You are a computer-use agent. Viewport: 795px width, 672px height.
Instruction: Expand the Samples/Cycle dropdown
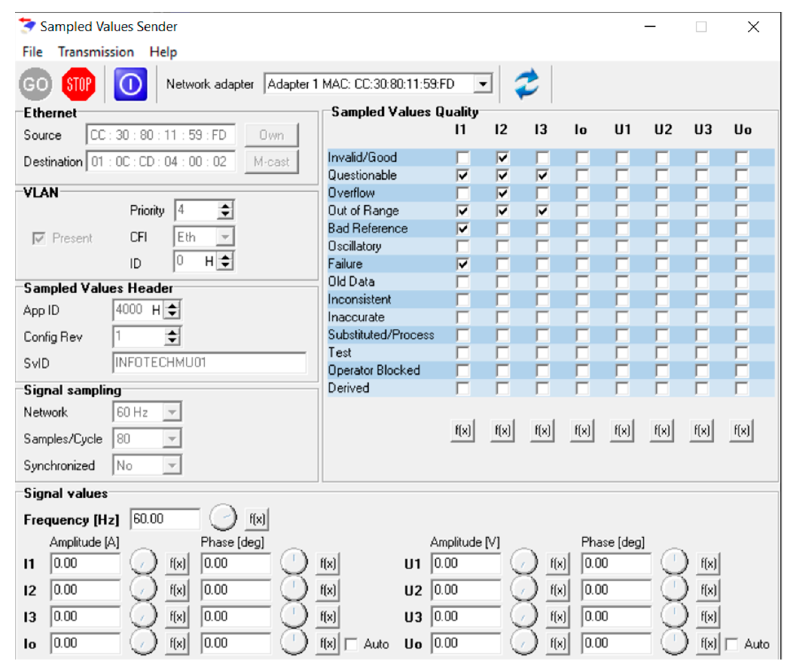coord(172,438)
